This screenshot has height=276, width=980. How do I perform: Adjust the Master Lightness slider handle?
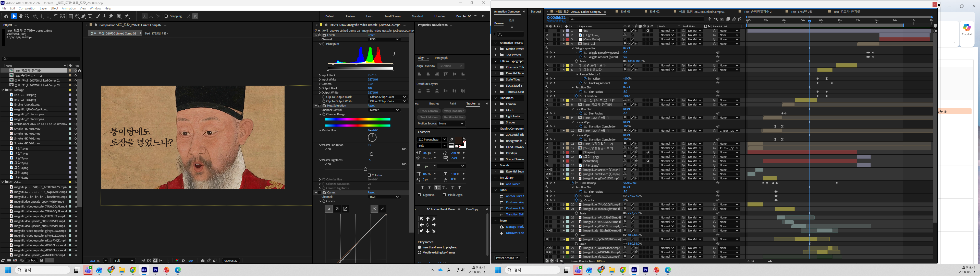pos(365,169)
